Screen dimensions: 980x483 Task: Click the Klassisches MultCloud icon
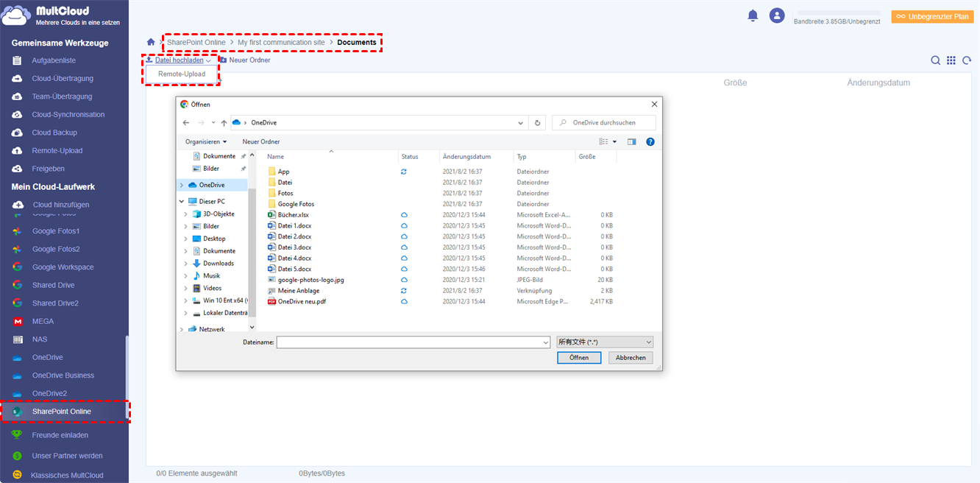(17, 476)
